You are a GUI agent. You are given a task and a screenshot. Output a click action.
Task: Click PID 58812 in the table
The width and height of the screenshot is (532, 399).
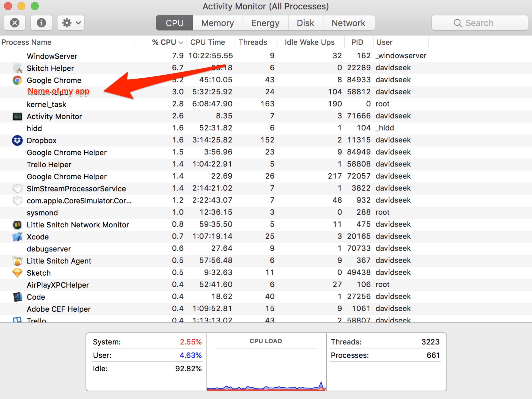click(359, 92)
